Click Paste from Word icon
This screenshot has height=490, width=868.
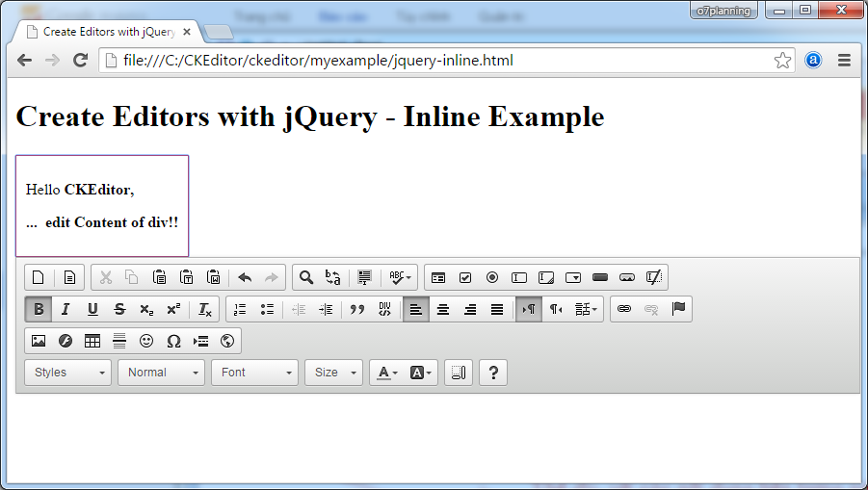[x=214, y=277]
